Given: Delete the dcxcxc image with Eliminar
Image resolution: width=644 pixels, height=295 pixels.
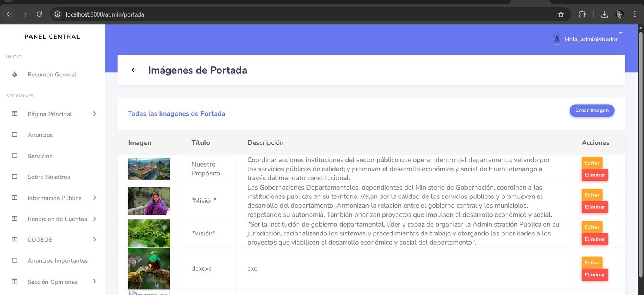Looking at the screenshot, I should pyautogui.click(x=594, y=275).
